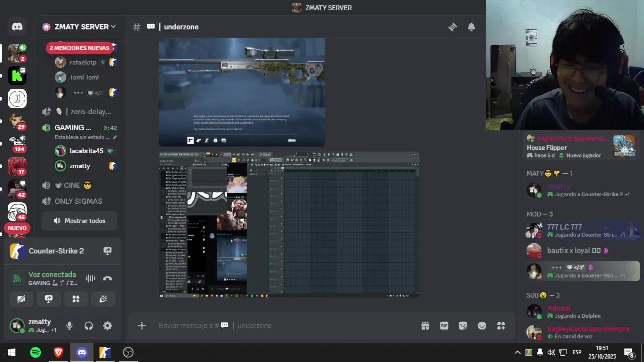Open zmatty in MATY member list

[582, 190]
